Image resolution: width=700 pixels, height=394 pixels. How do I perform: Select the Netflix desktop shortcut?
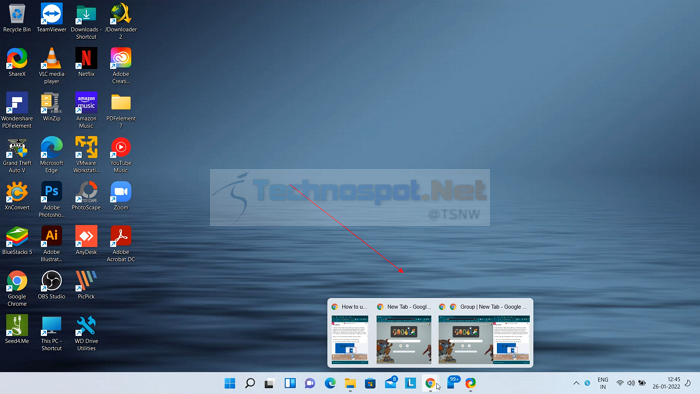coord(86,62)
